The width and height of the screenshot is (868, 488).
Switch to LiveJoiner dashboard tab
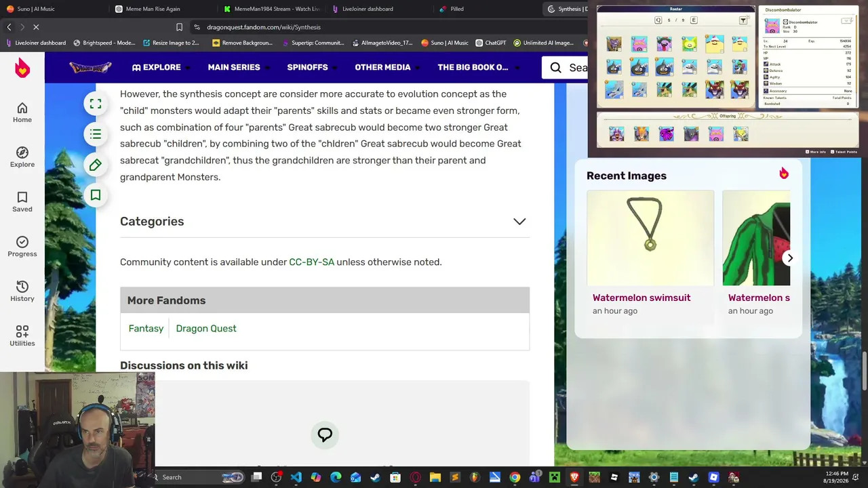tap(362, 9)
